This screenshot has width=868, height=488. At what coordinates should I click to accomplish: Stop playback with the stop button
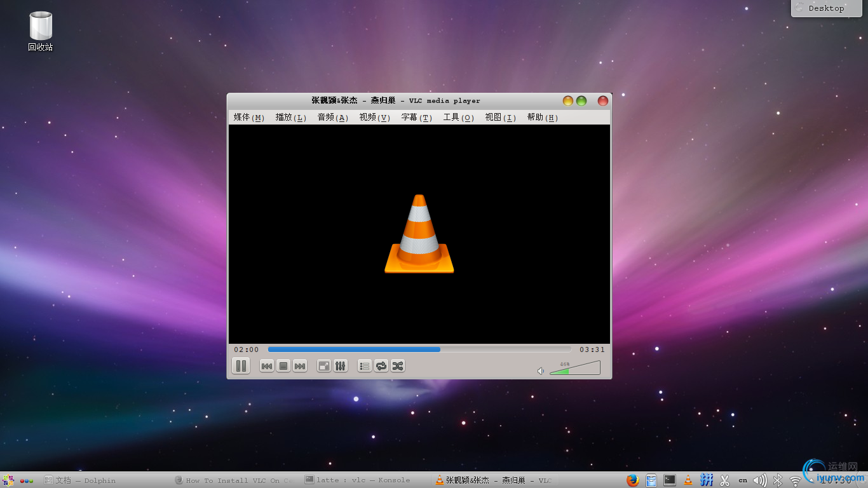283,366
